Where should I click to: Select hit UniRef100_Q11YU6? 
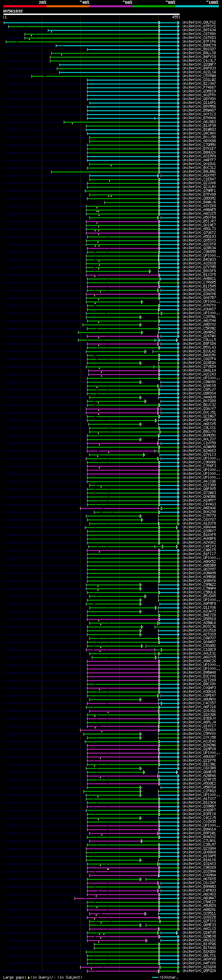(199, 608)
